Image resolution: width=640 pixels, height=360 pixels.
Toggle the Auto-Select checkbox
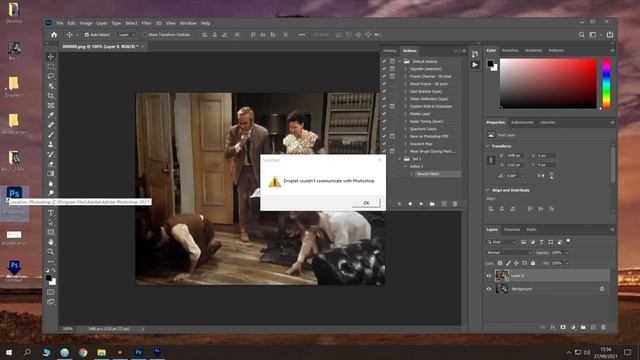coord(87,35)
